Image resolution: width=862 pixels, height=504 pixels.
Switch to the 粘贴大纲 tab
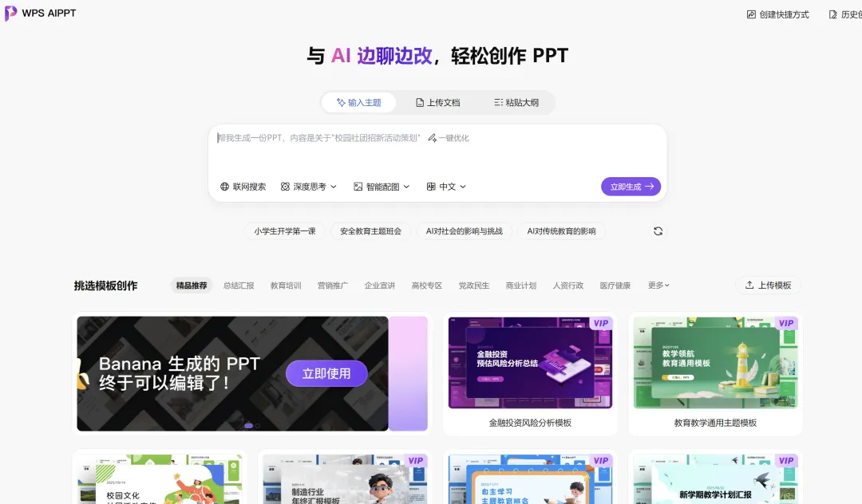click(x=516, y=103)
